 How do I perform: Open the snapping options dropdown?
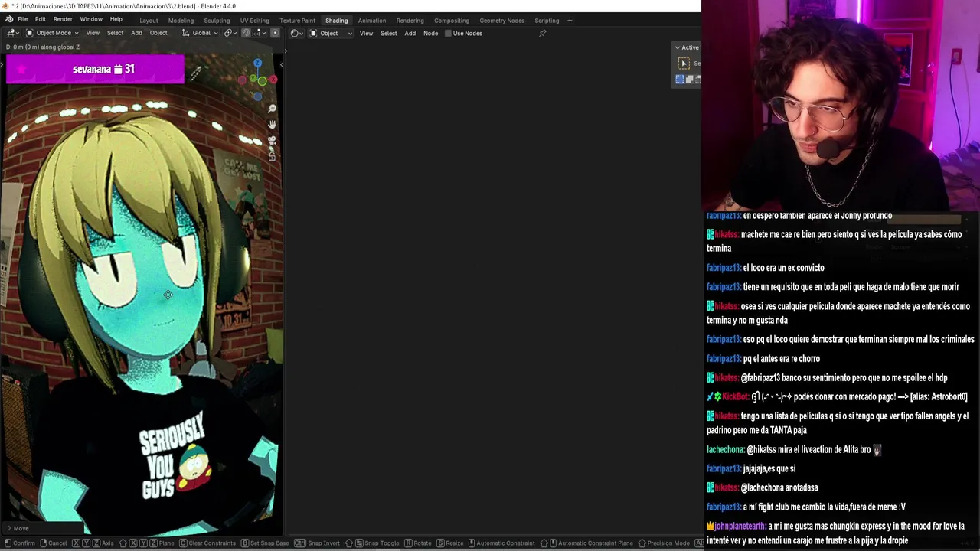click(258, 33)
